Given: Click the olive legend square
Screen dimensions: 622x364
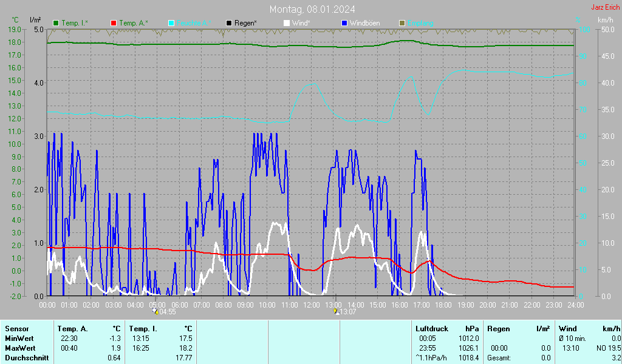Looking at the screenshot, I should [402, 23].
